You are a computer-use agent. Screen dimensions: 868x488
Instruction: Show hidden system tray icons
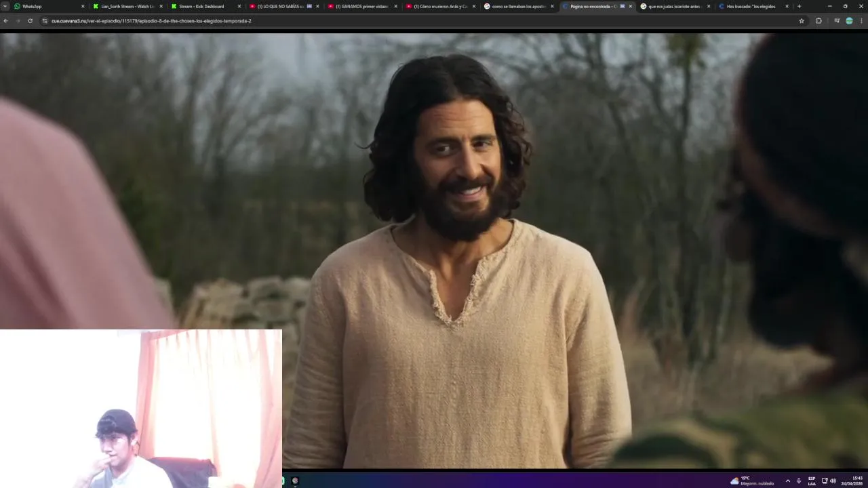pos(787,481)
